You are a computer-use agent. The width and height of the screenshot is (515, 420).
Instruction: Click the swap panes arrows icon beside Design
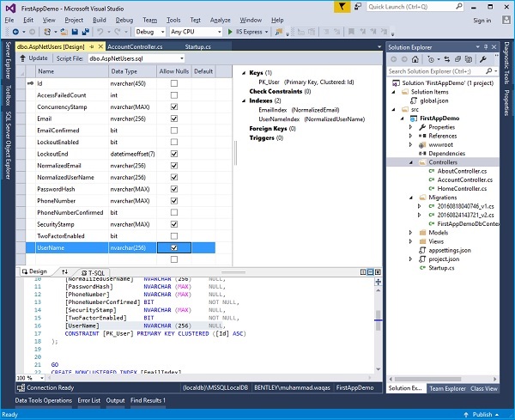pyautogui.click(x=64, y=271)
